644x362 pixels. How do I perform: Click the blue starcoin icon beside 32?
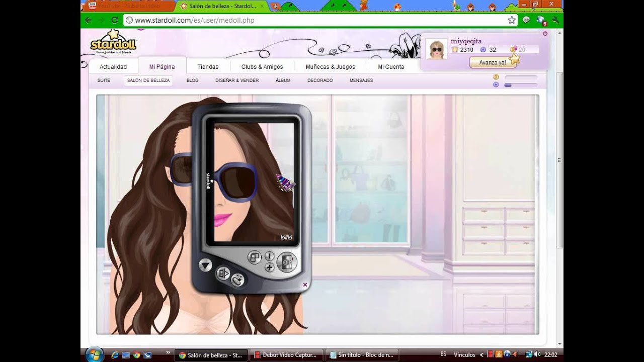click(484, 50)
